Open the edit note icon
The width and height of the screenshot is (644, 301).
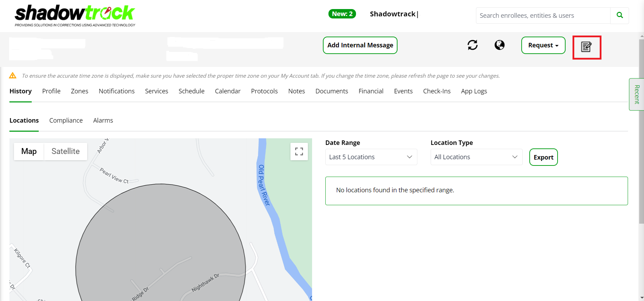(586, 47)
